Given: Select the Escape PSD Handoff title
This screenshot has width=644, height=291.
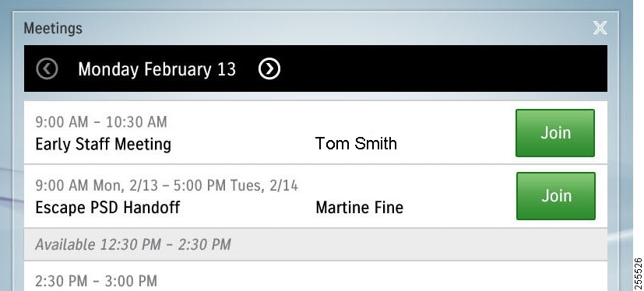Looking at the screenshot, I should (107, 207).
